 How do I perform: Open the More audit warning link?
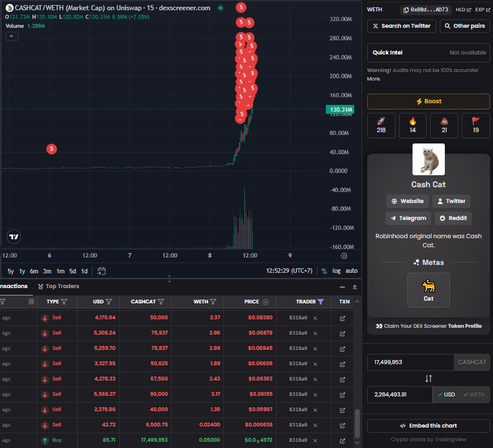click(374, 79)
